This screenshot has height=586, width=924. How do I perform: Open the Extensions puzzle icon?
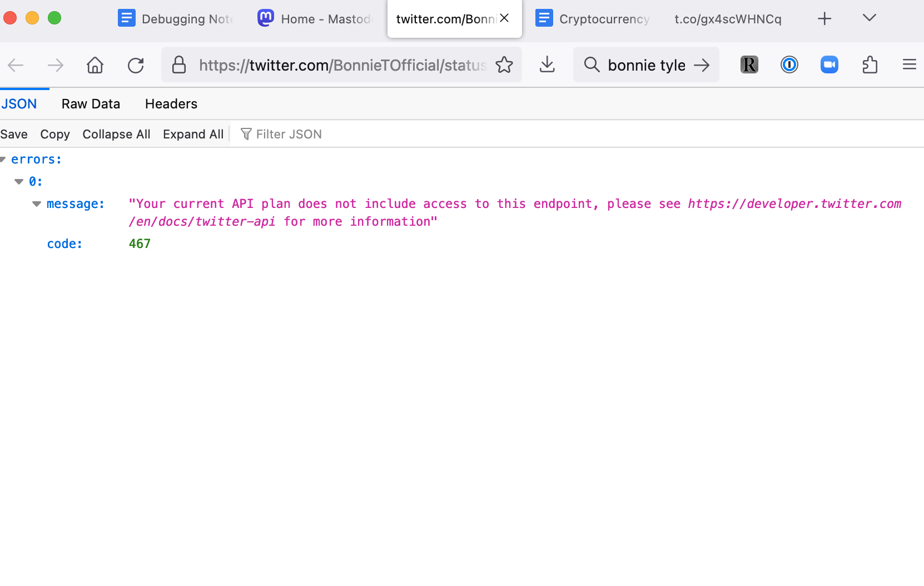click(x=870, y=65)
